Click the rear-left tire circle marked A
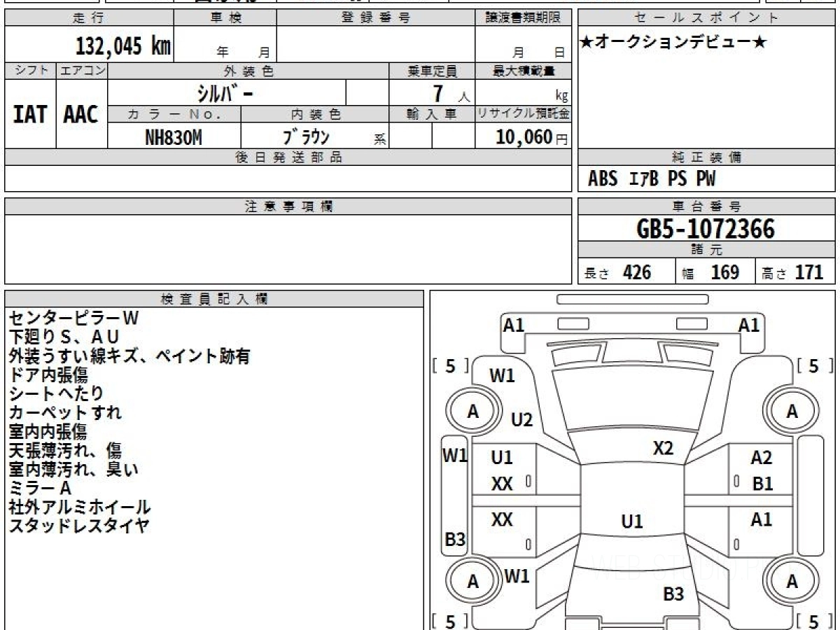840x630 pixels. (x=473, y=582)
